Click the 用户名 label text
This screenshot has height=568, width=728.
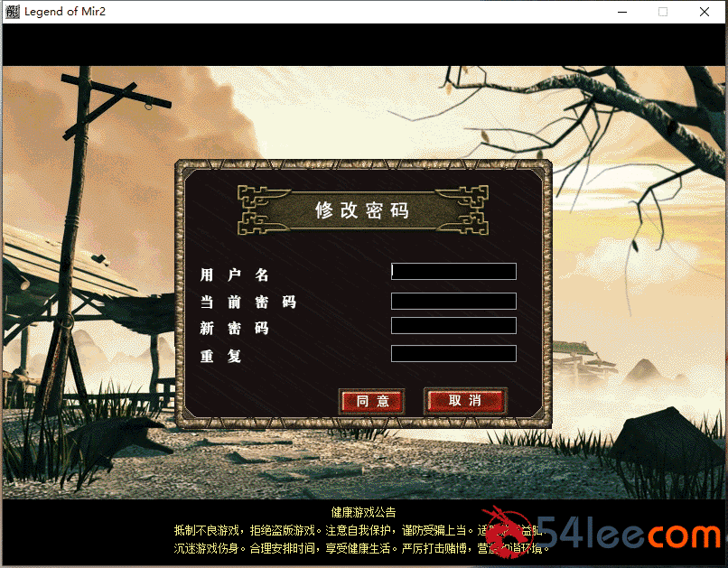(x=235, y=275)
